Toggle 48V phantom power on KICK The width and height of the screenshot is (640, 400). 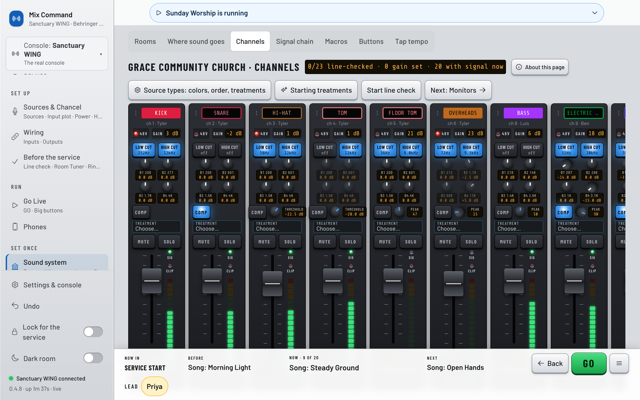140,133
